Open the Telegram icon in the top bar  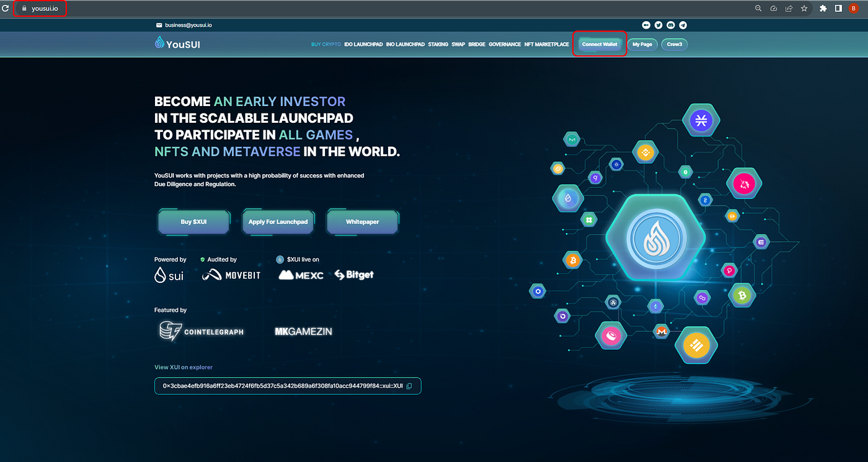point(683,25)
